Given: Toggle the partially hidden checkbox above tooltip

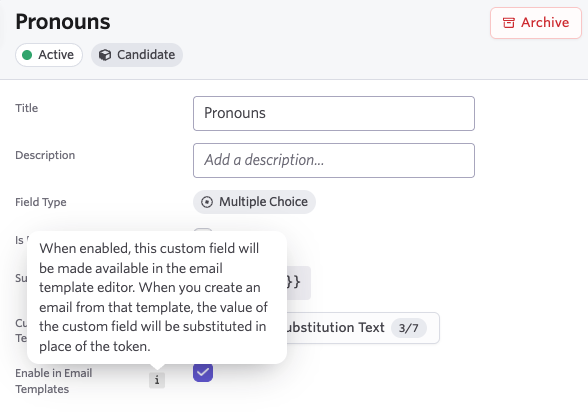Looking at the screenshot, I should click(203, 230).
